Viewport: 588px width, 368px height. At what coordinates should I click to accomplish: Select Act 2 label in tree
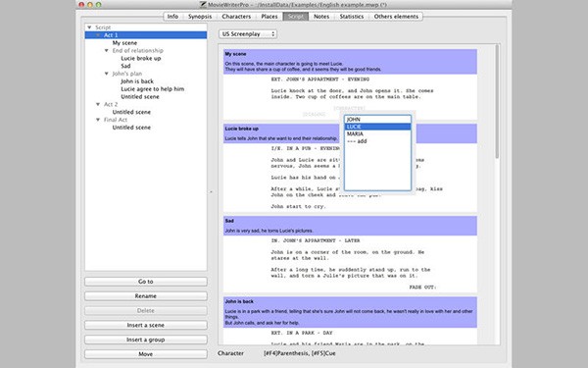click(111, 104)
